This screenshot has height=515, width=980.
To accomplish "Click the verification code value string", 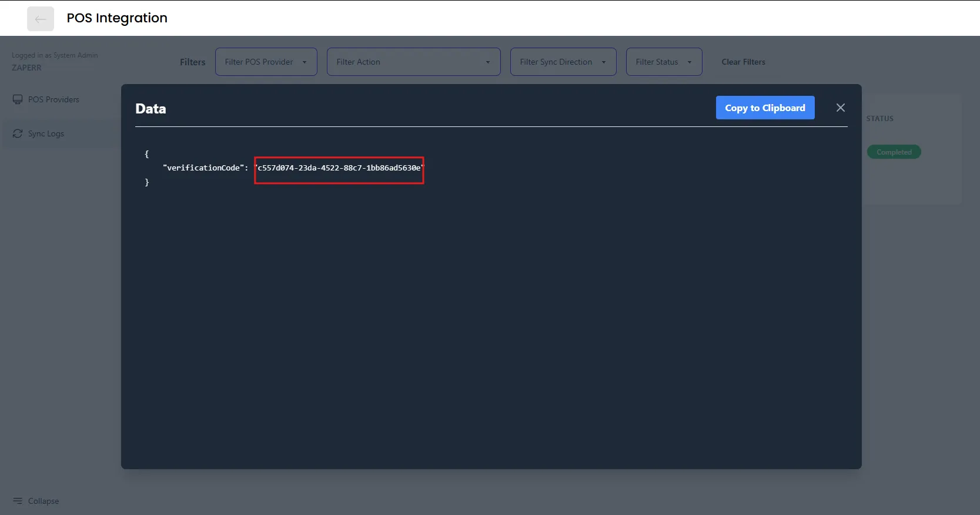I will 339,168.
